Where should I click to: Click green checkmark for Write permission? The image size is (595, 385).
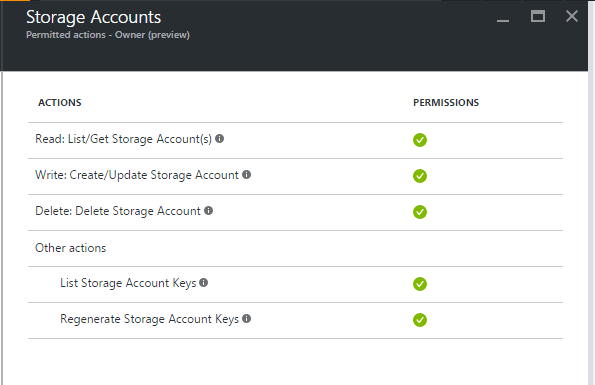[x=420, y=176]
